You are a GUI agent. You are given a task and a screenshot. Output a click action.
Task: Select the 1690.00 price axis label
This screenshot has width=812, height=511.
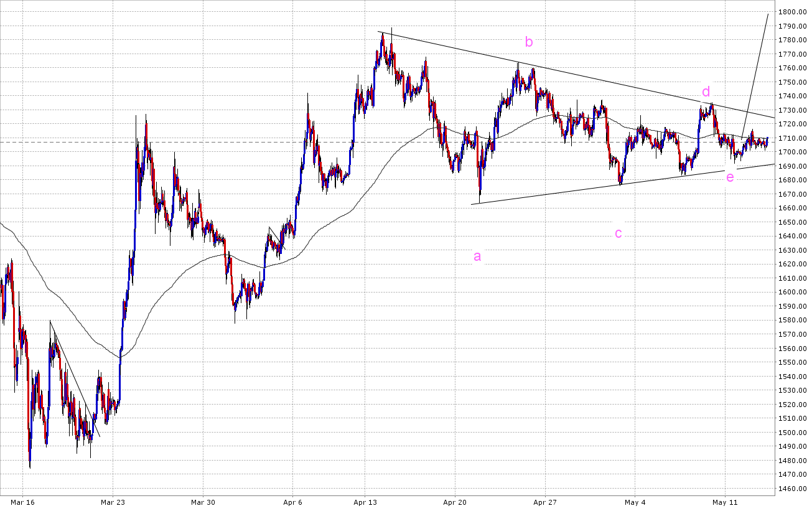pyautogui.click(x=794, y=166)
